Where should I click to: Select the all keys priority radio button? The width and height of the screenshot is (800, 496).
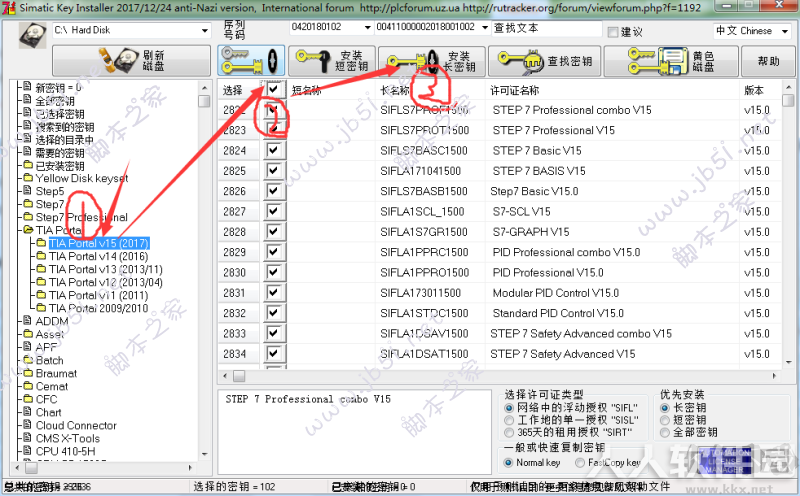pyautogui.click(x=665, y=432)
